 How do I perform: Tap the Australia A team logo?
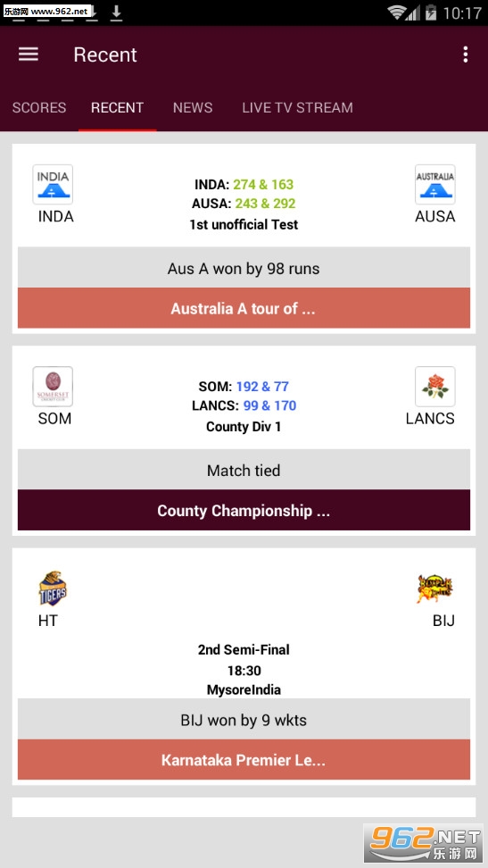(x=434, y=184)
